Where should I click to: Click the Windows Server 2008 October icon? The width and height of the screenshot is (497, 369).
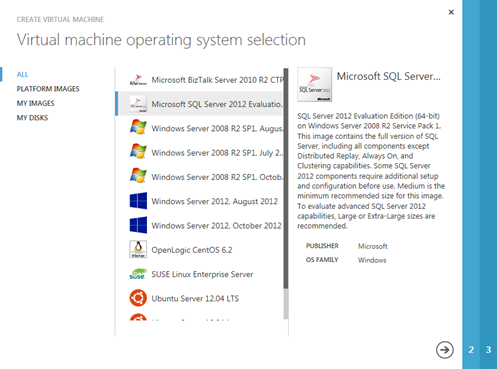138,176
